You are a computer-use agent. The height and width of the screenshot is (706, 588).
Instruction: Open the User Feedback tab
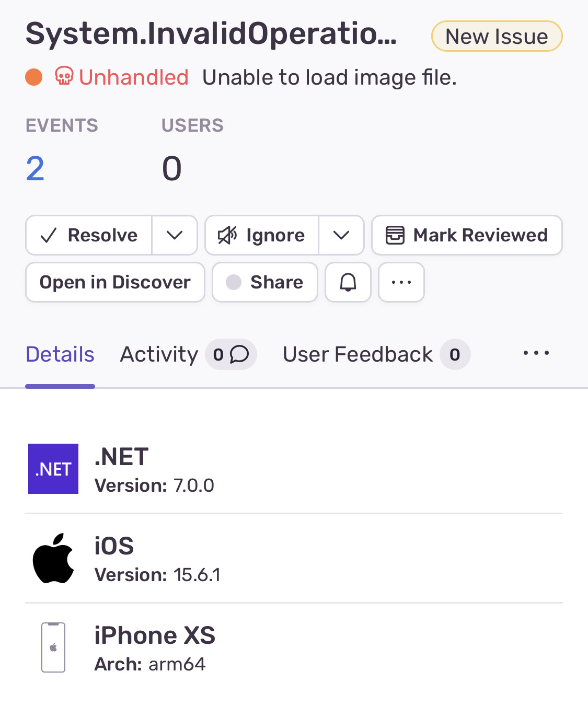pos(358,354)
